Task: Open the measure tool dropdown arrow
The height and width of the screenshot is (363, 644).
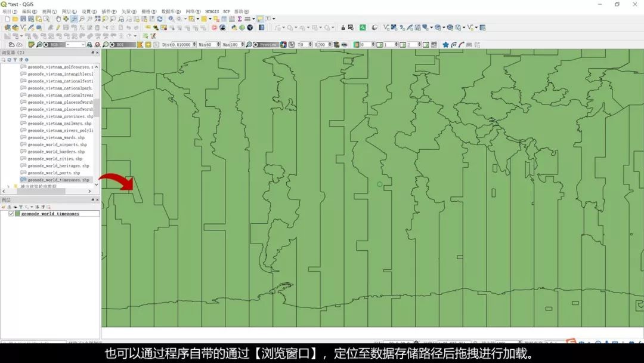Action: [253, 19]
